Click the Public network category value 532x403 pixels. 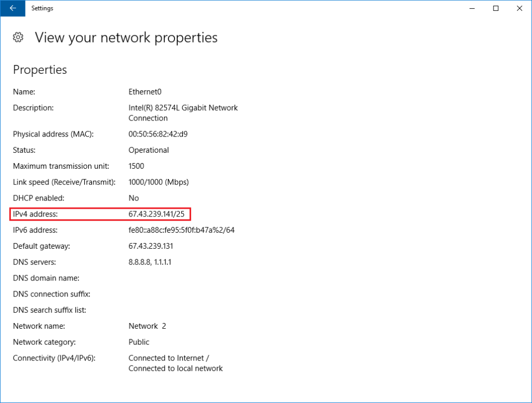[138, 342]
